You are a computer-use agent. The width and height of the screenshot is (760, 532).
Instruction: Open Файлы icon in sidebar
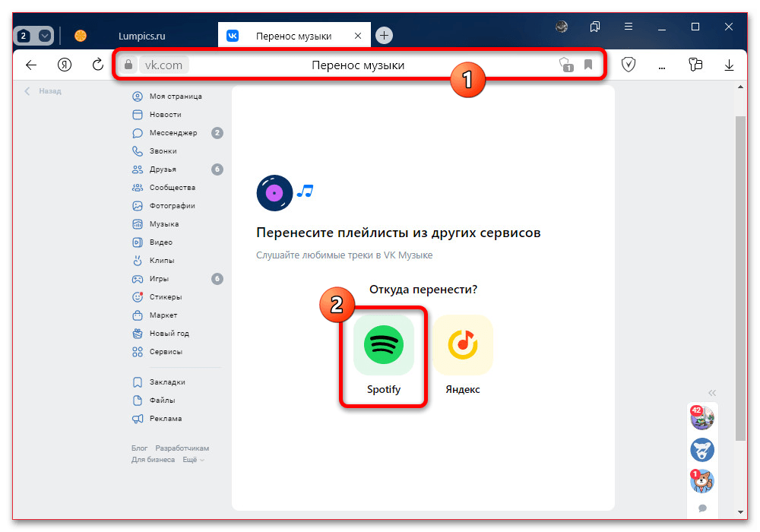[x=138, y=401]
